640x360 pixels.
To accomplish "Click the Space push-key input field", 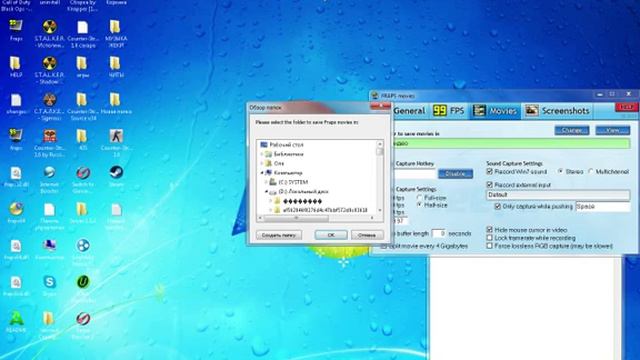I will [602, 207].
